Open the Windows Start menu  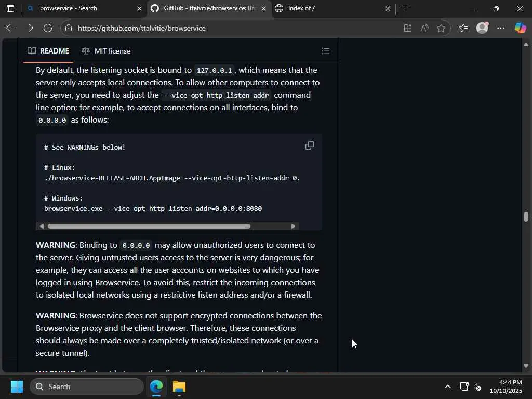(17, 387)
